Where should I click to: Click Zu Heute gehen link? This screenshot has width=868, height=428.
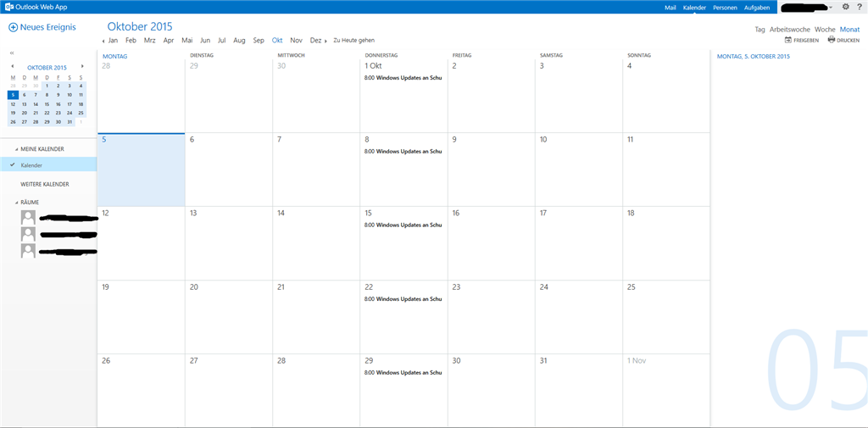[x=353, y=41]
